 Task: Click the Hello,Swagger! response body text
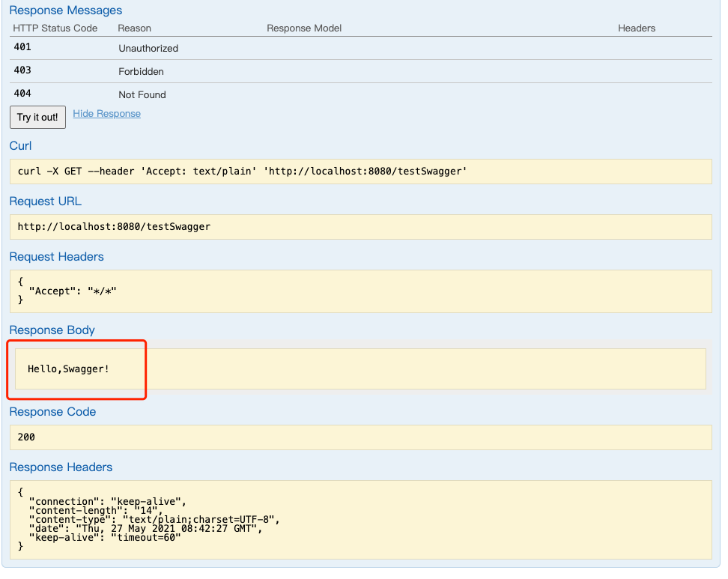(68, 369)
